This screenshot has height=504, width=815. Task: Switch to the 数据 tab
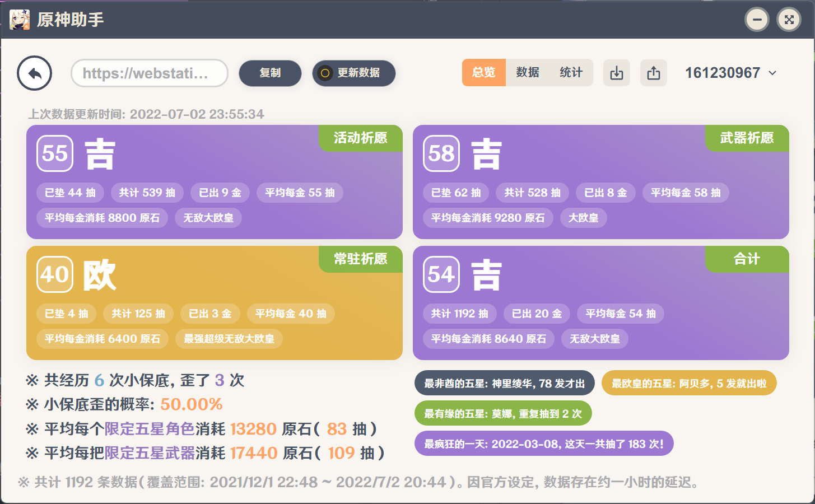527,73
